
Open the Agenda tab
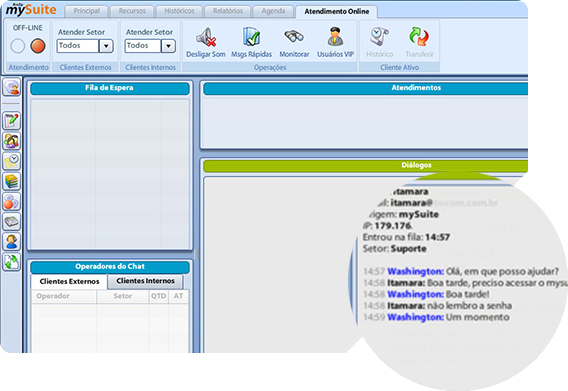point(273,11)
